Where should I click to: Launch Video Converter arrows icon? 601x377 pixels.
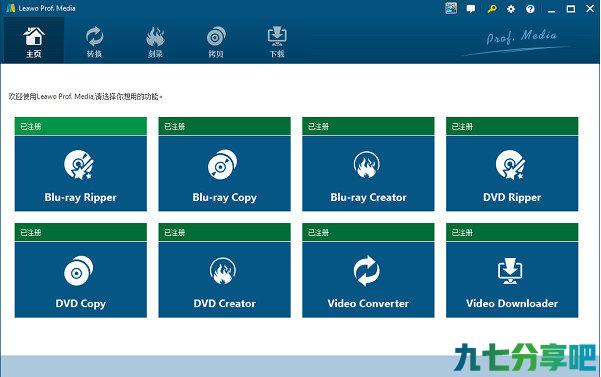click(367, 271)
